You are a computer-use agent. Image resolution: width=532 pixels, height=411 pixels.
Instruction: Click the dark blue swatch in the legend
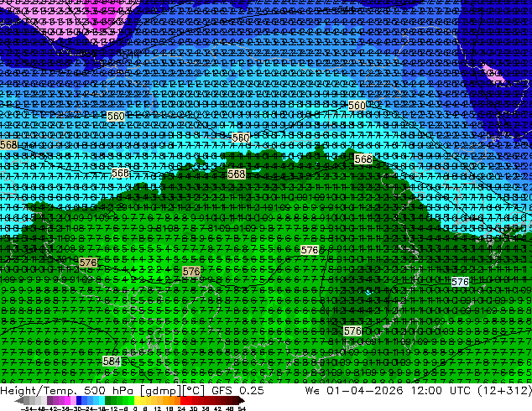coord(79,401)
